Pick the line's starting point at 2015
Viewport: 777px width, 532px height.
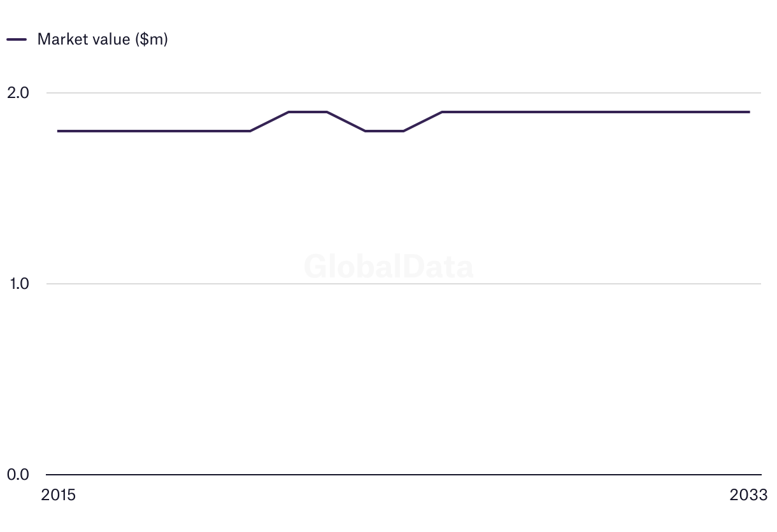click(59, 131)
